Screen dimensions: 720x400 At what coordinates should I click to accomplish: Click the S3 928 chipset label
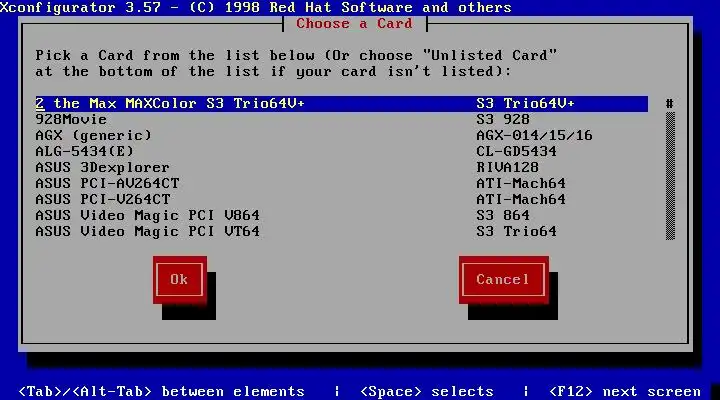click(x=503, y=120)
